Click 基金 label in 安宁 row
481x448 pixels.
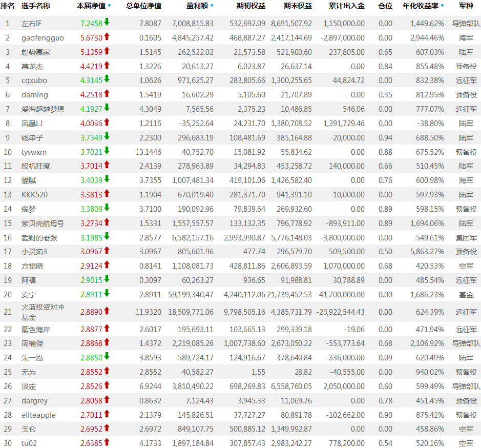coord(466,295)
